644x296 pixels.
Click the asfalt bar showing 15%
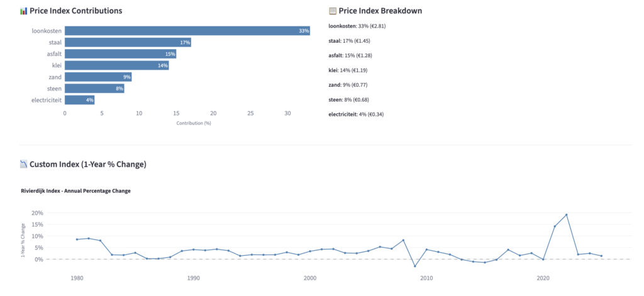[120, 54]
